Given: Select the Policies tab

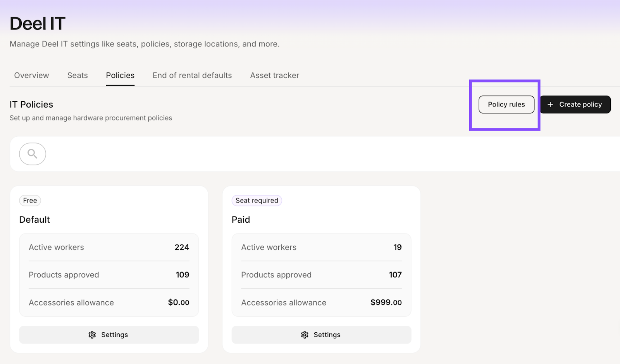Looking at the screenshot, I should click(120, 76).
